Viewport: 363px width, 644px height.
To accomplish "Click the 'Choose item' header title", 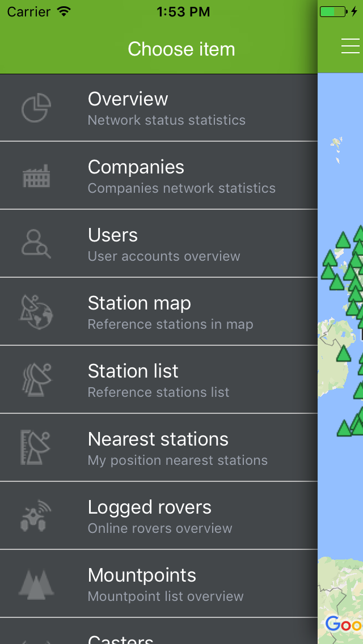I will point(181,49).
